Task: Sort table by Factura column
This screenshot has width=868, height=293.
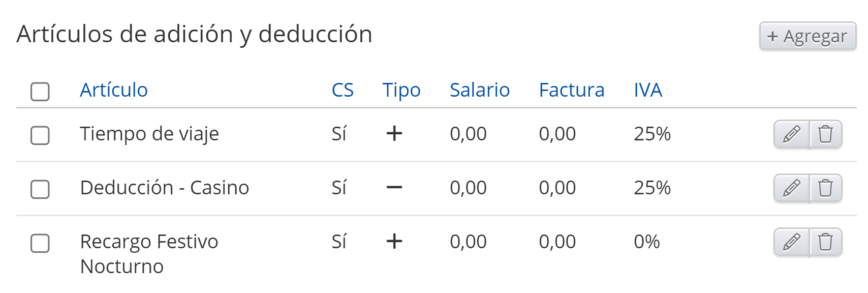Action: coord(572,90)
